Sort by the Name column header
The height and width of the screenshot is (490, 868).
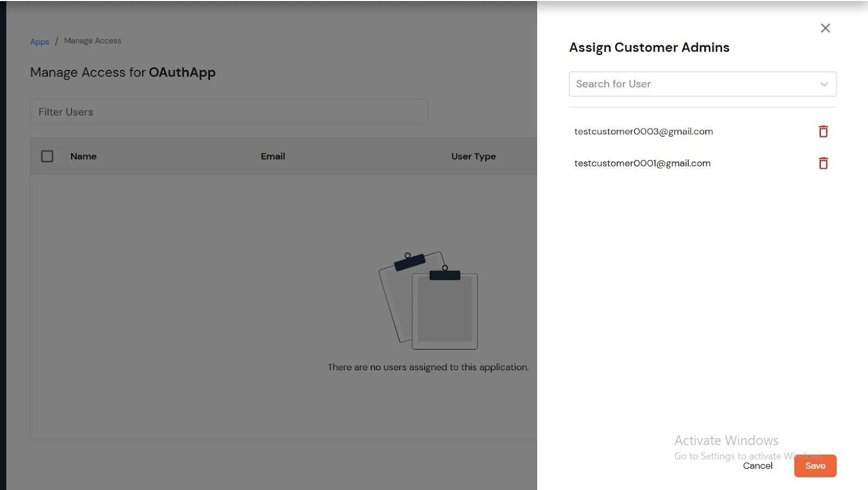(x=83, y=156)
